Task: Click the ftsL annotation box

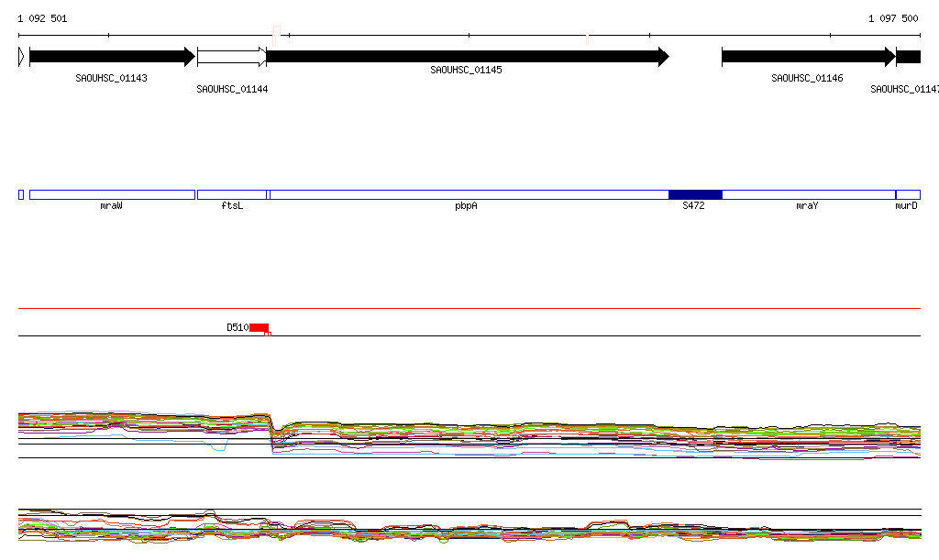Action: [x=231, y=194]
